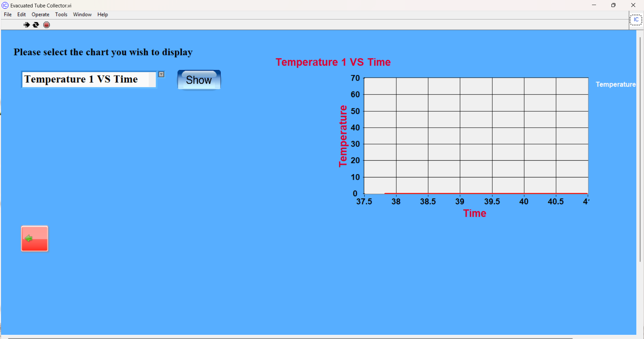Click the Temperature plot legend label
The image size is (644, 339).
coord(615,84)
